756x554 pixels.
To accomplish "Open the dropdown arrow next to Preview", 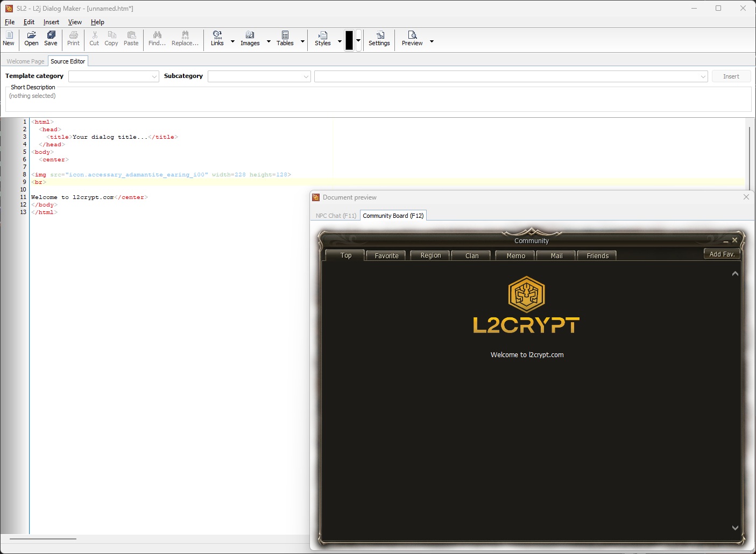I will [432, 41].
